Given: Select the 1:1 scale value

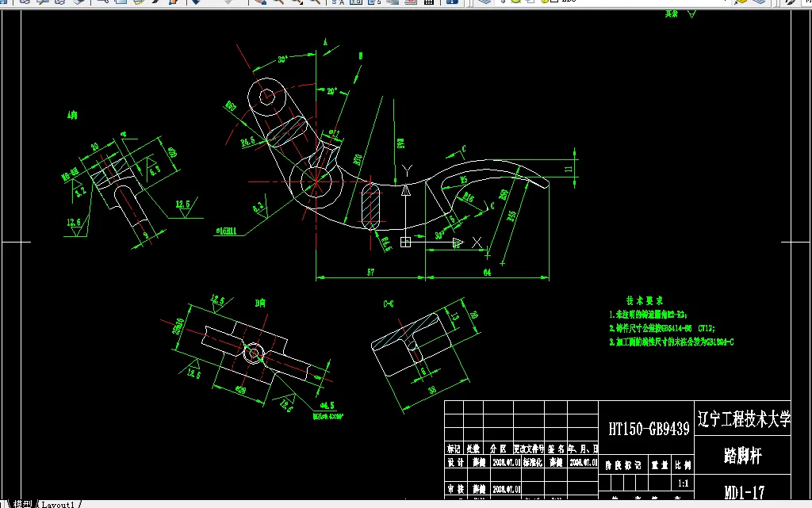Looking at the screenshot, I should [x=684, y=483].
